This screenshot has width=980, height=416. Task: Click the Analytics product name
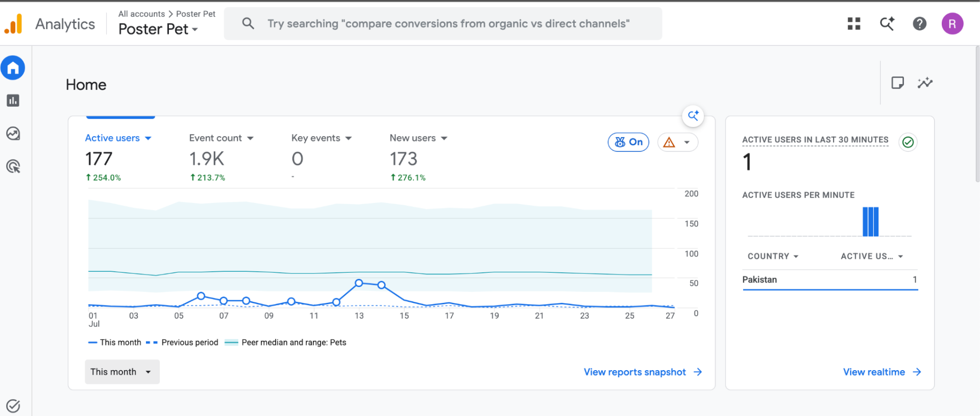click(65, 24)
